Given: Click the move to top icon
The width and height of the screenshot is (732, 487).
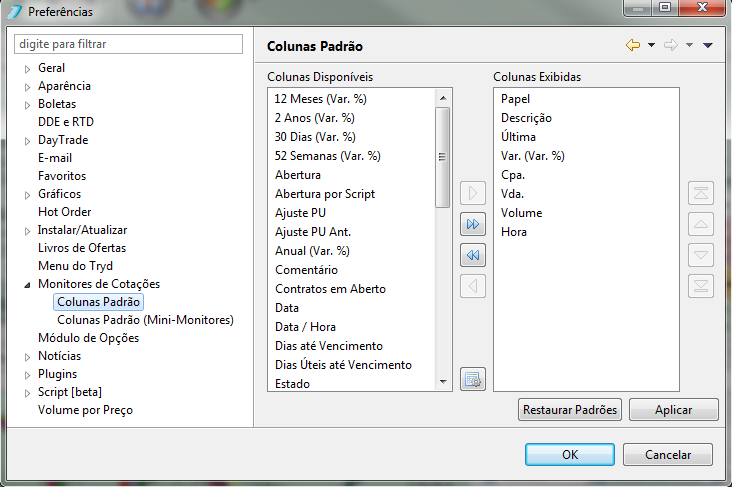Looking at the screenshot, I should pyautogui.click(x=701, y=193).
